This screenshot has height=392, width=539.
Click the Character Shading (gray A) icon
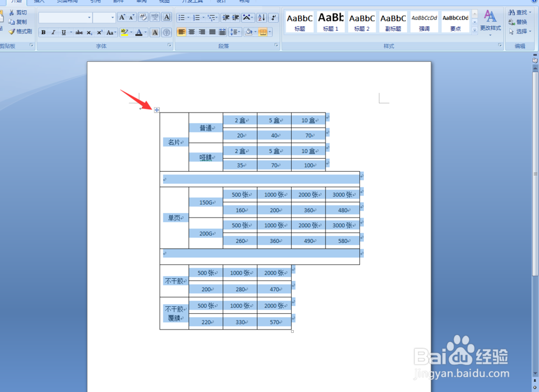pyautogui.click(x=155, y=33)
